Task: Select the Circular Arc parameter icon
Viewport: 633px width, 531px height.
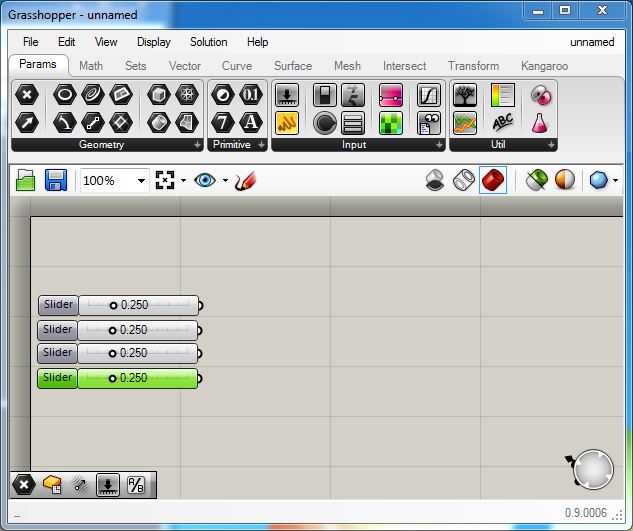Action: [65, 123]
